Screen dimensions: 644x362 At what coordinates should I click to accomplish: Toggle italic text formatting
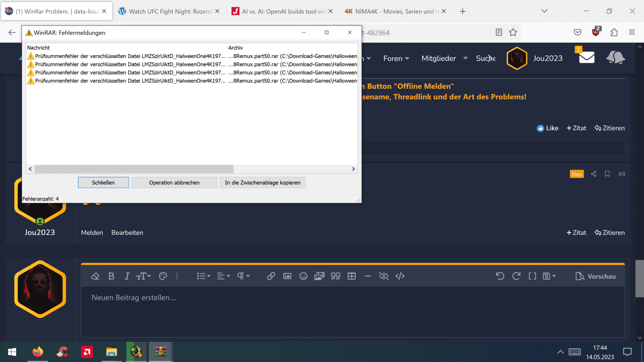coord(127,276)
